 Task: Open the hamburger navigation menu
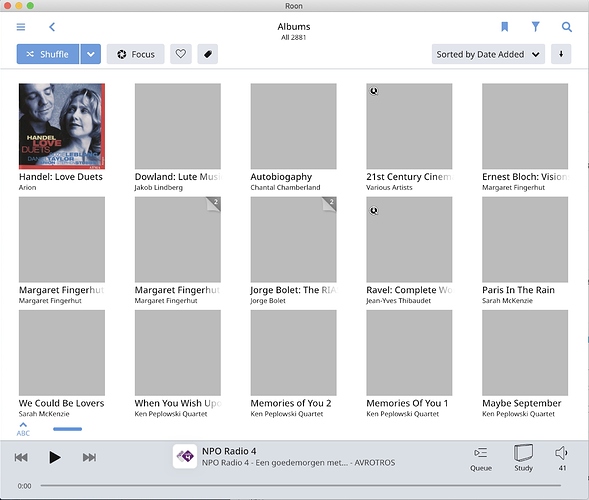(x=21, y=27)
